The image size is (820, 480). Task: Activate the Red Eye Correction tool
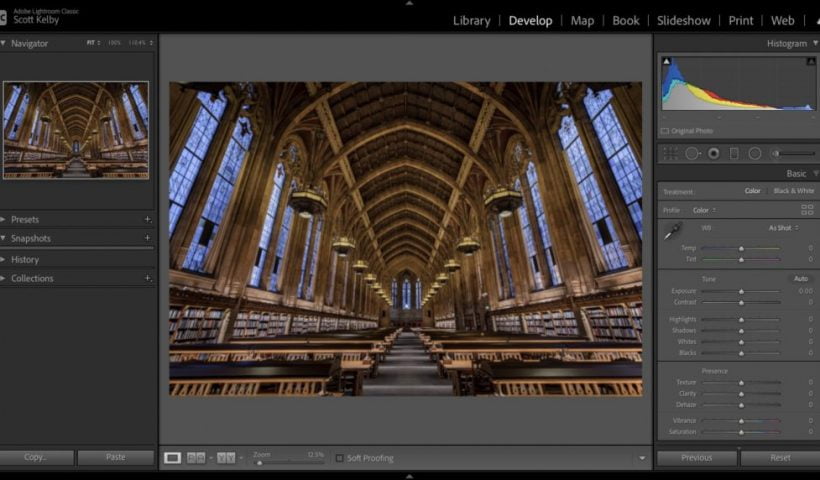(x=713, y=153)
